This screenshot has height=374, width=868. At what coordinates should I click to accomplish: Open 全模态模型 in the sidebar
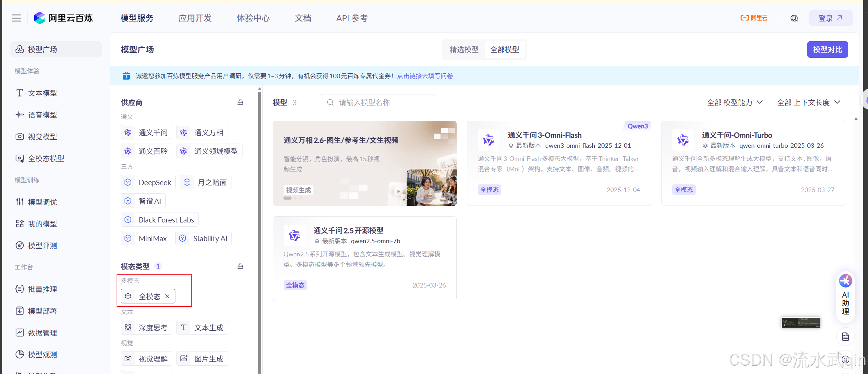click(x=46, y=158)
